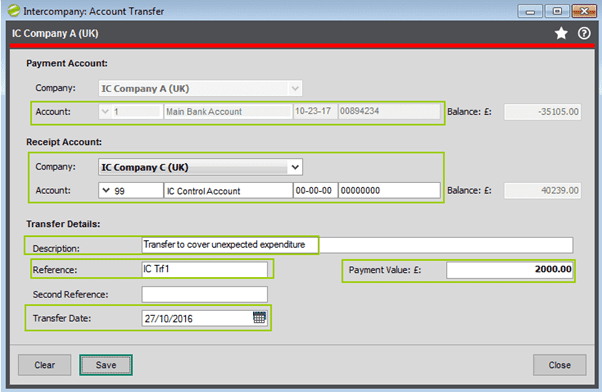Click the Payment Account heading

(67, 63)
